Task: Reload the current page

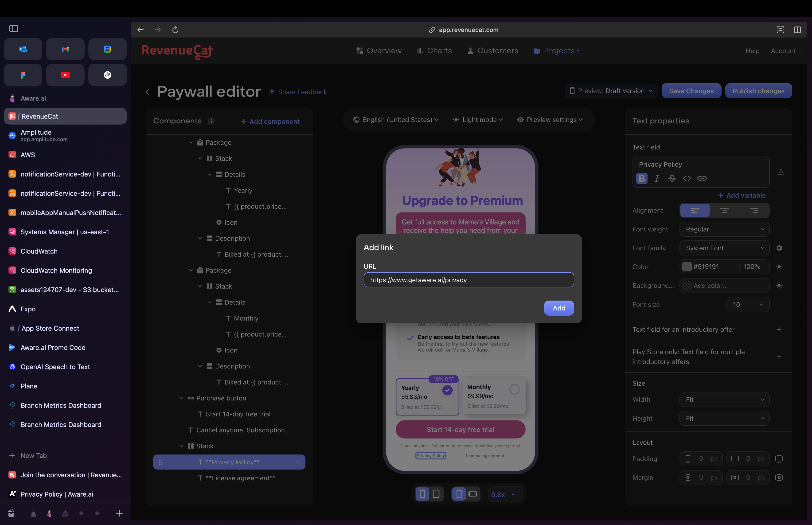Action: [x=175, y=30]
